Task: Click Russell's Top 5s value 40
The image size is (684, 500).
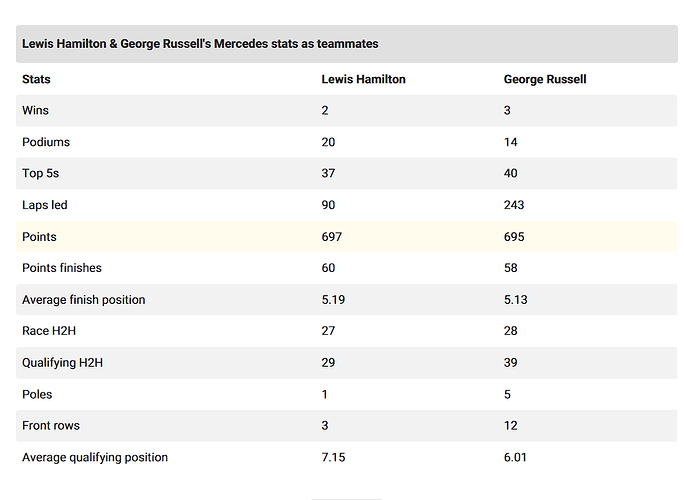Action: (x=510, y=173)
